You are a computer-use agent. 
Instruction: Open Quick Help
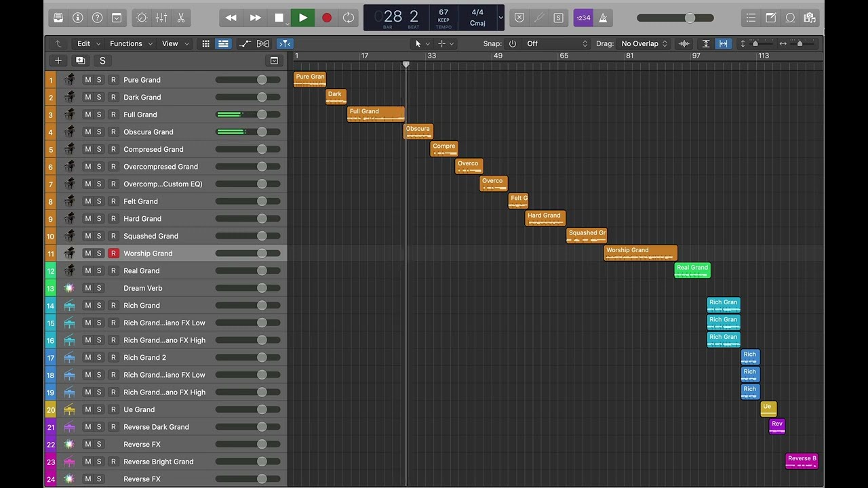tap(97, 18)
